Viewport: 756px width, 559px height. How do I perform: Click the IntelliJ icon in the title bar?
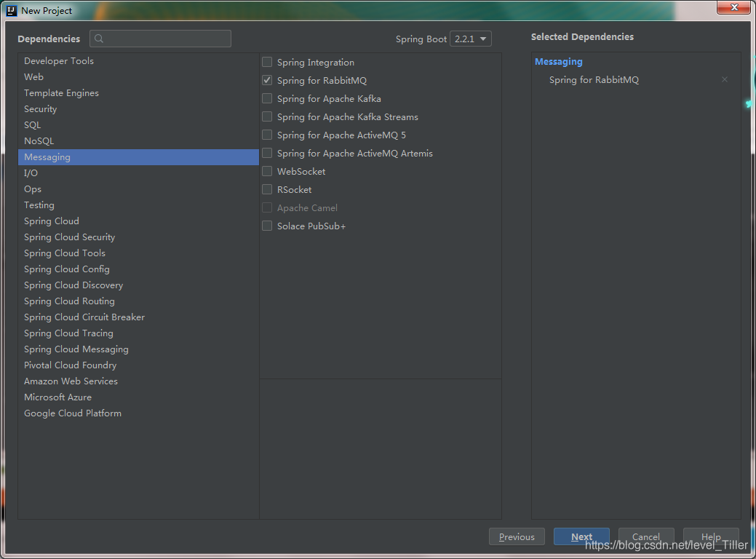pos(11,10)
